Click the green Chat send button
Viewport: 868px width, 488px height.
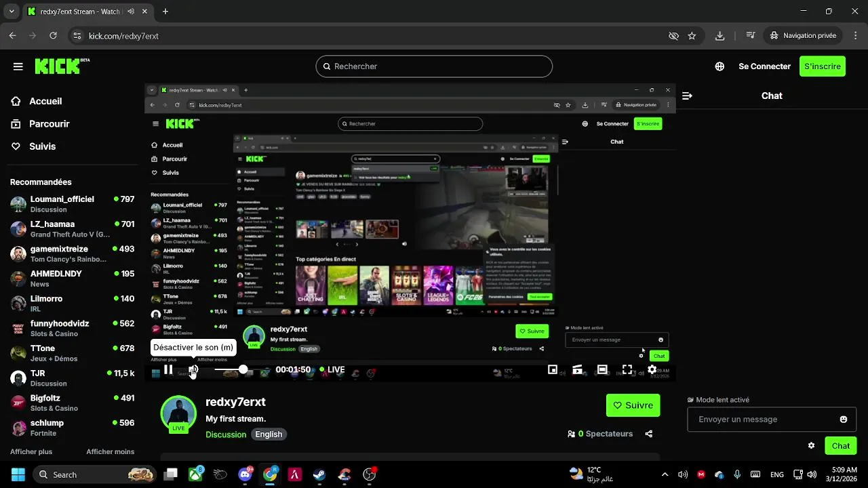pos(840,446)
